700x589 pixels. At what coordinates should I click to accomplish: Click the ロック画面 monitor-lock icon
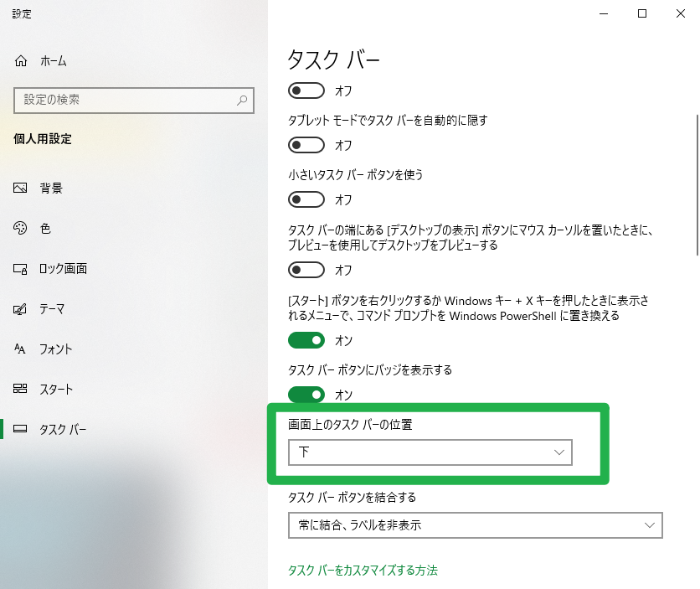[20, 269]
